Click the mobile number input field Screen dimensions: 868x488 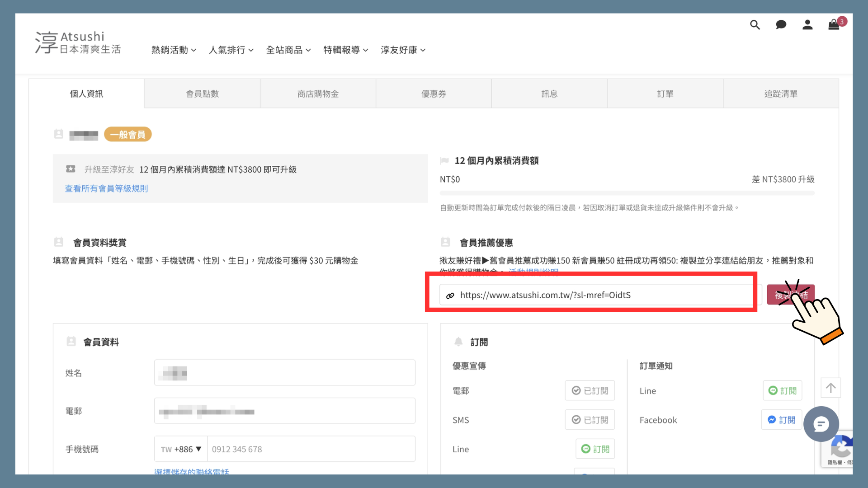311,449
